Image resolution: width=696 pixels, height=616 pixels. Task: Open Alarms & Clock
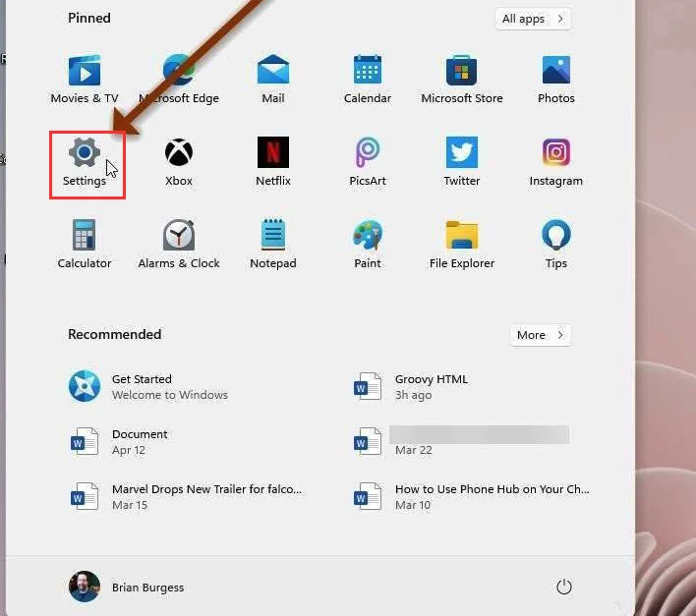pos(179,245)
